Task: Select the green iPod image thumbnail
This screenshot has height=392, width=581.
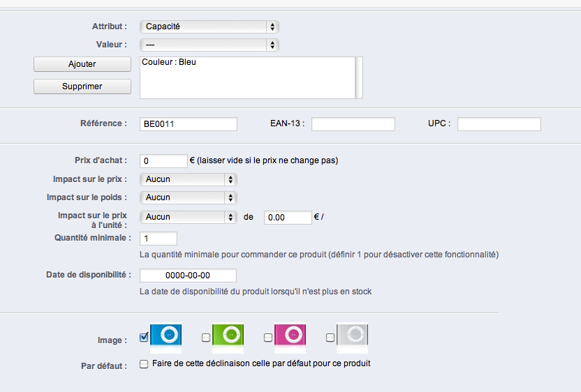Action: (228, 336)
